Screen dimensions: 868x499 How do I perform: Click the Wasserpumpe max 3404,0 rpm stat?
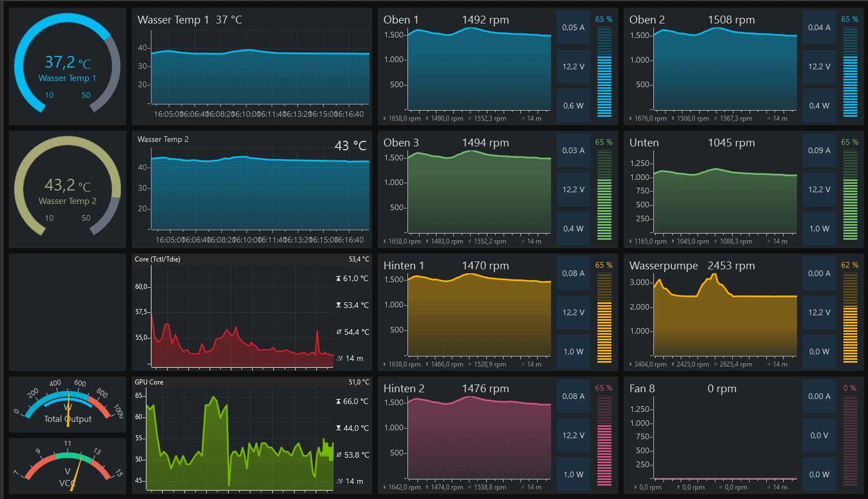[648, 364]
